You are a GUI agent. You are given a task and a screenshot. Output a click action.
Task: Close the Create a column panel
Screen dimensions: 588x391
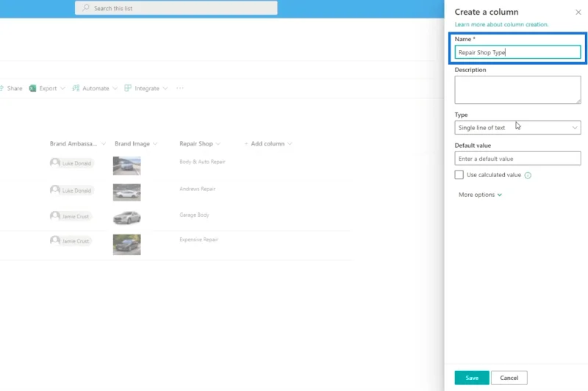tap(578, 12)
